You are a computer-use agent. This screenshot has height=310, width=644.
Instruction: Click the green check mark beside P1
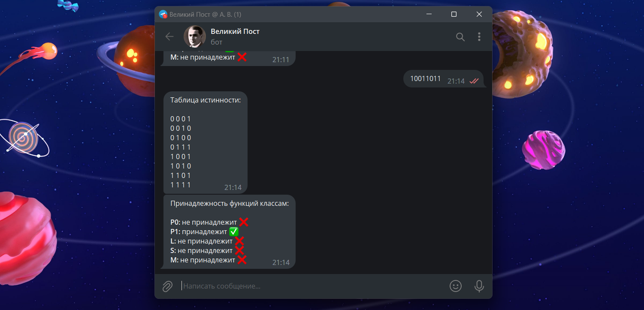[234, 232]
